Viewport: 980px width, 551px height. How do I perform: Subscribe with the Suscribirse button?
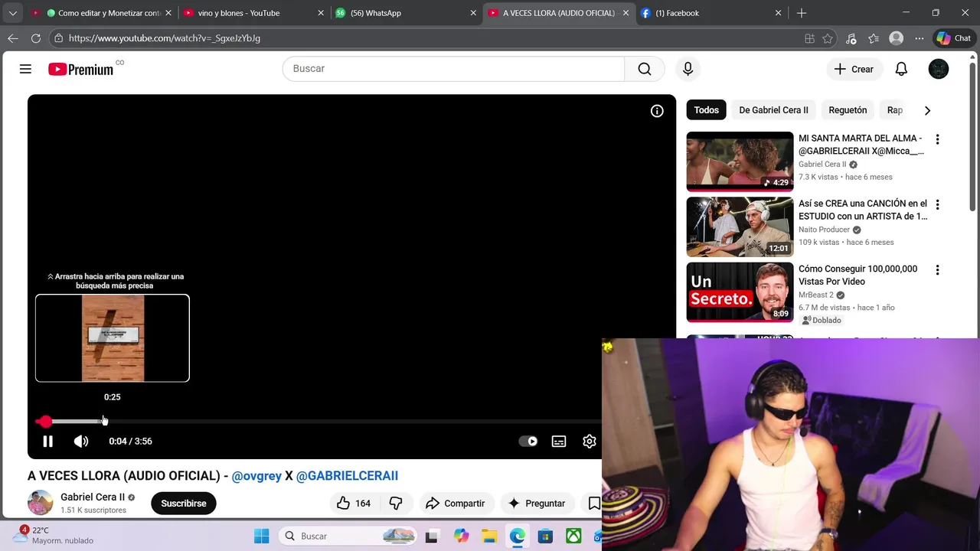click(x=184, y=504)
